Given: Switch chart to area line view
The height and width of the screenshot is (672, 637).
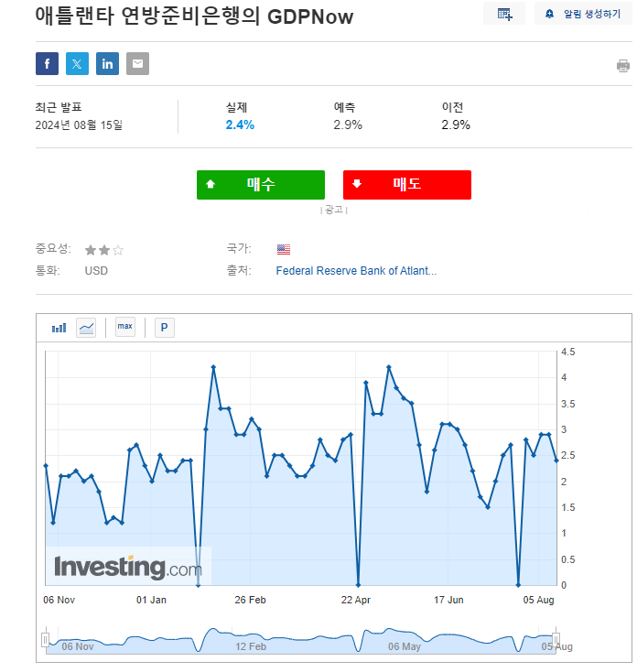Looking at the screenshot, I should 86,327.
